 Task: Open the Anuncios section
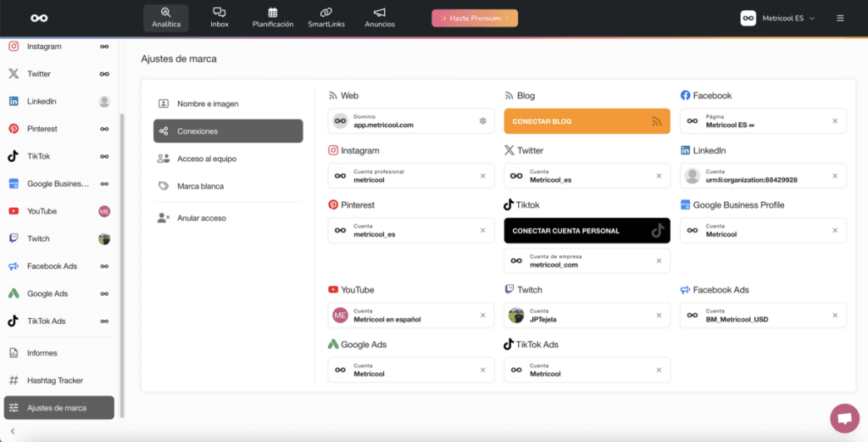pos(380,18)
